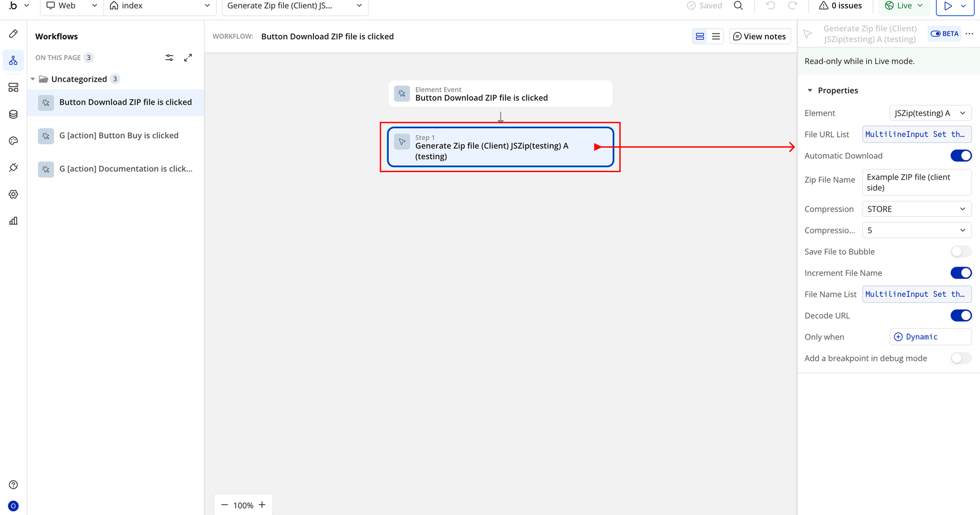
Task: Select G [action] Button Buy is clicked workflow
Action: (x=116, y=136)
